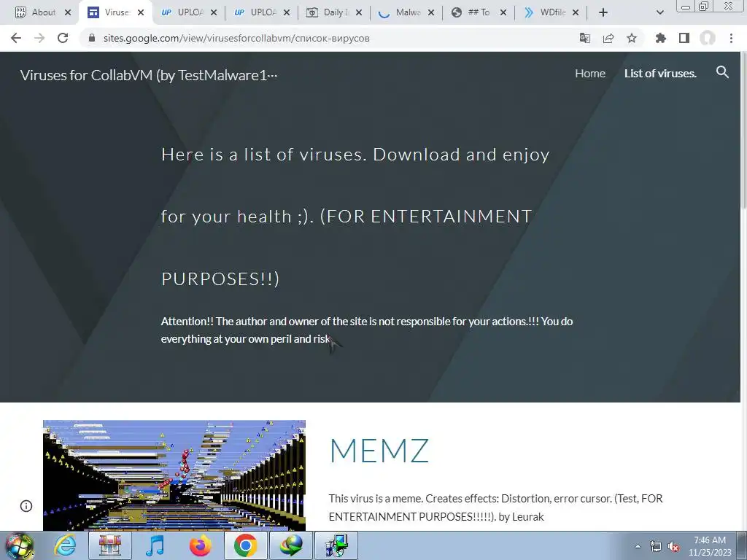Click the address bar URL

pos(236,38)
